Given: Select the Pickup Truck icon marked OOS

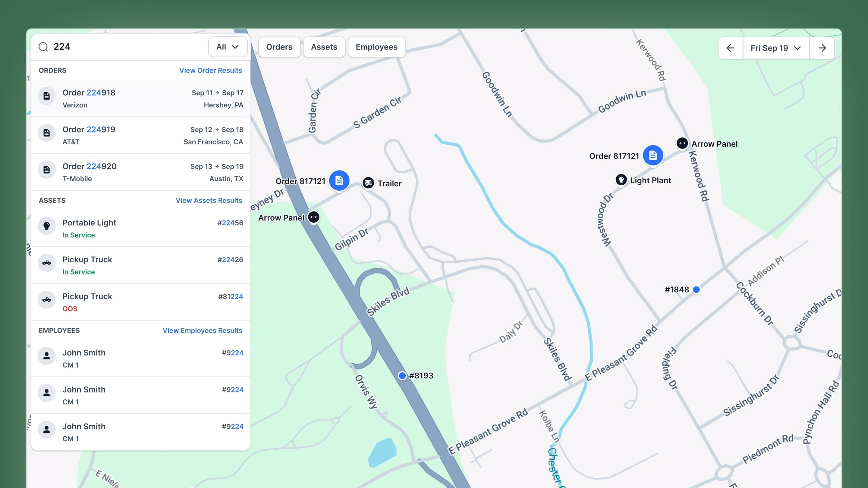Looking at the screenshot, I should point(46,300).
